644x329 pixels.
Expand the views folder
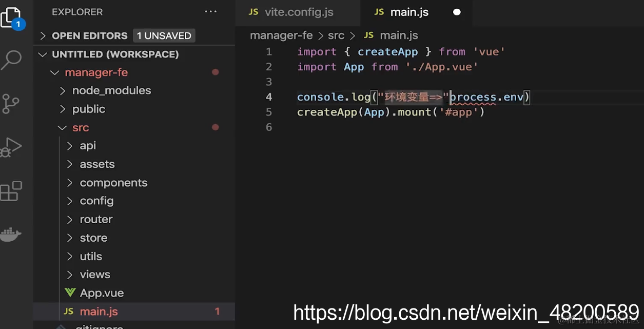[134, 275]
